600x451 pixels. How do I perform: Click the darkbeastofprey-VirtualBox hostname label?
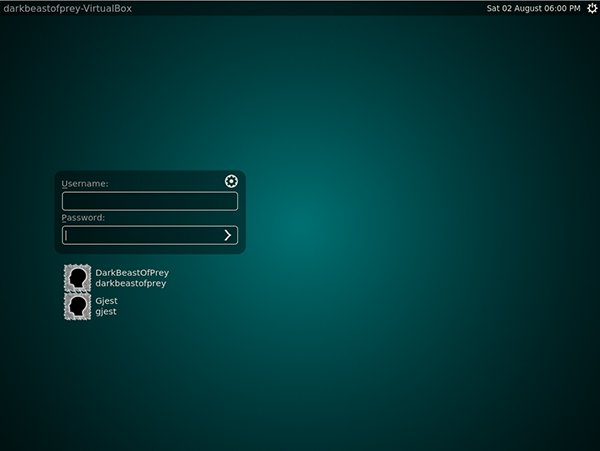(68, 8)
